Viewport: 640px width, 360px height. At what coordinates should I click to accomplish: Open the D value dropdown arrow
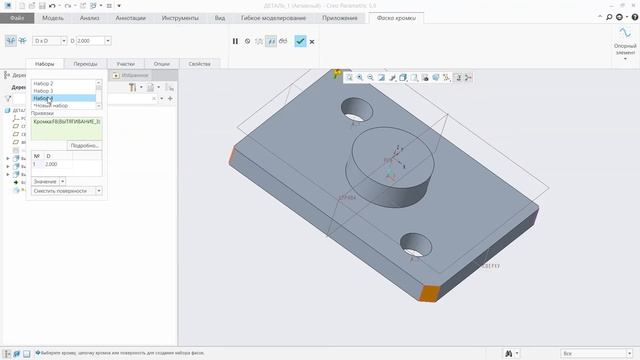(x=108, y=41)
